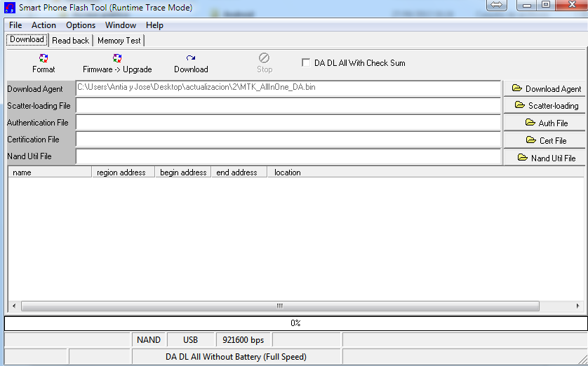Browse for a Download Agent file
The image size is (588, 366).
coord(546,89)
